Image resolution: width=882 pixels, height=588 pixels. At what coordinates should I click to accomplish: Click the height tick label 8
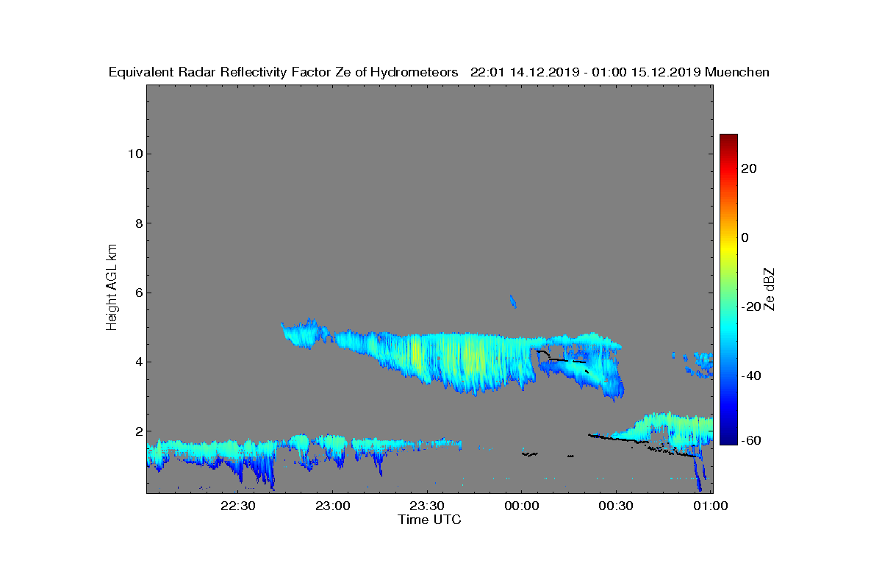click(137, 223)
